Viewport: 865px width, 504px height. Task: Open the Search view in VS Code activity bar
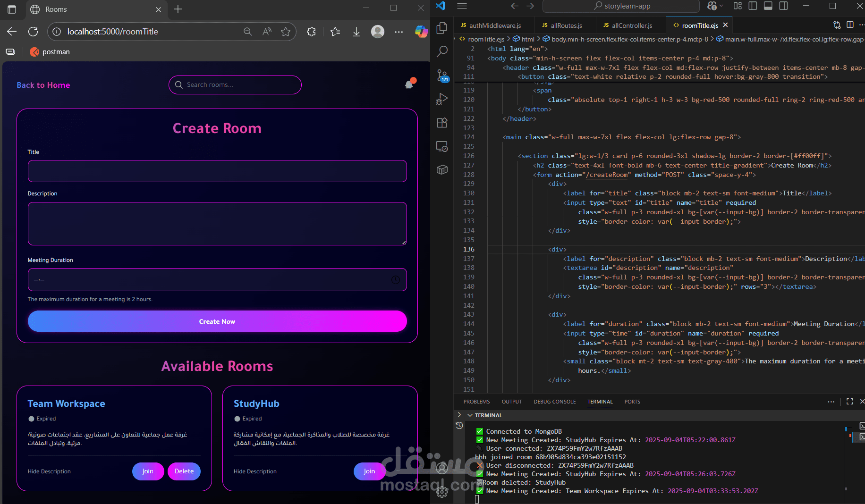tap(442, 51)
